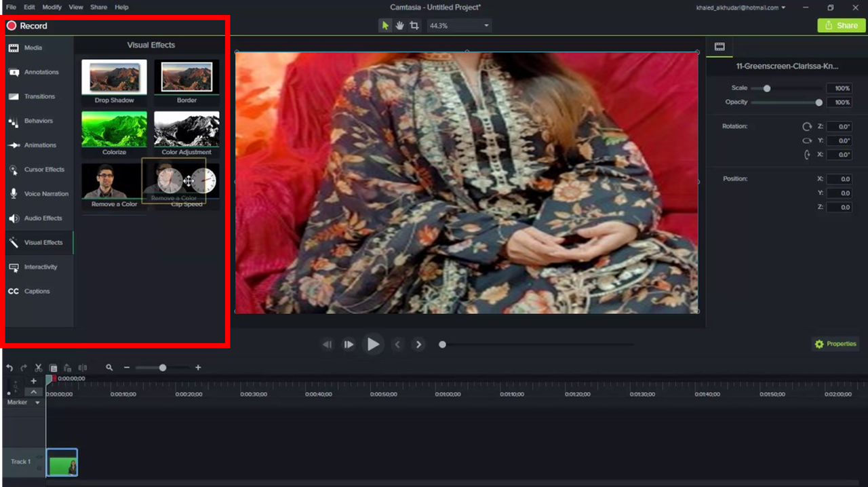Jump to previous clip with left chevron
The width and height of the screenshot is (868, 487).
398,345
